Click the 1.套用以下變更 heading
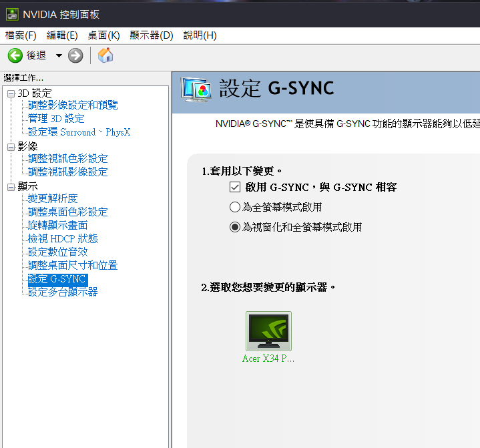Screen dimensions: 480x448 (x=242, y=171)
